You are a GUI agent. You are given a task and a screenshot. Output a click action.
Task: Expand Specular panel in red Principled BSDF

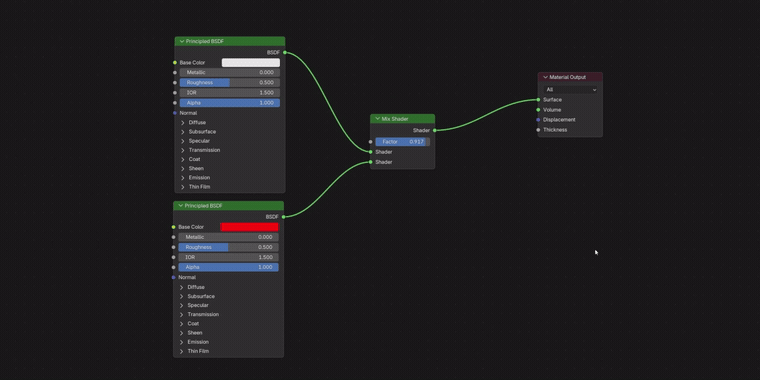[x=182, y=306]
